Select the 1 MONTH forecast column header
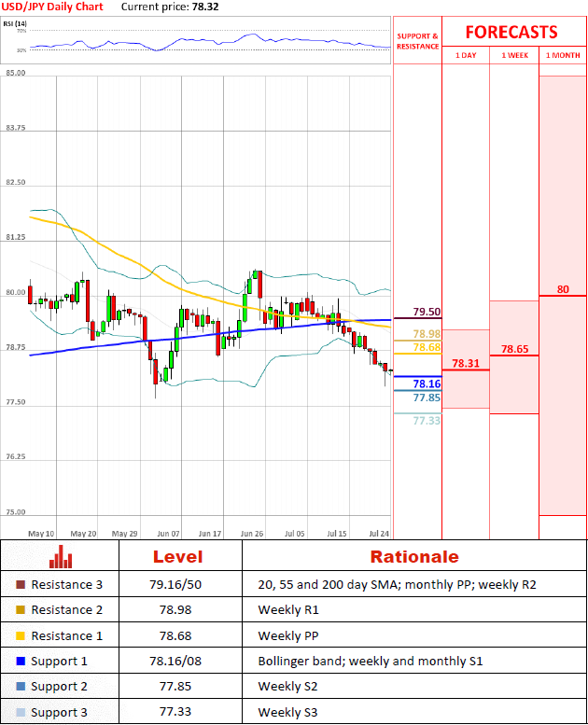588x725 pixels. 563,56
